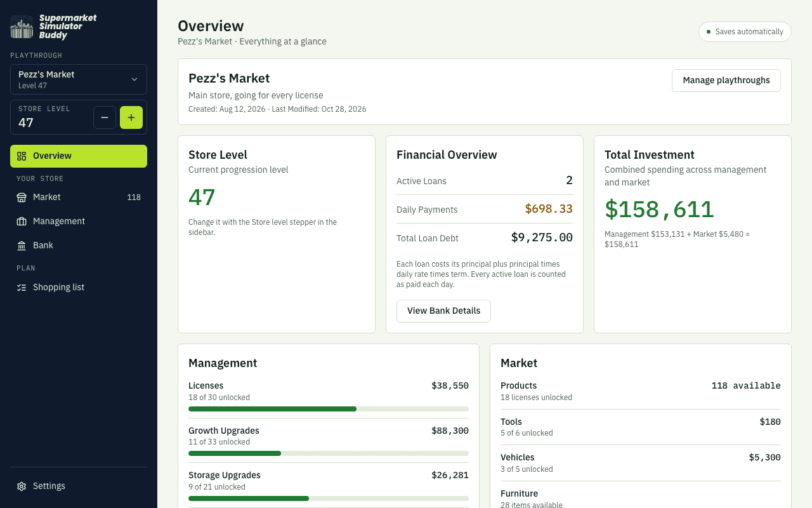Click the Licenses cost $38,550
The image size is (812, 508).
click(x=450, y=386)
